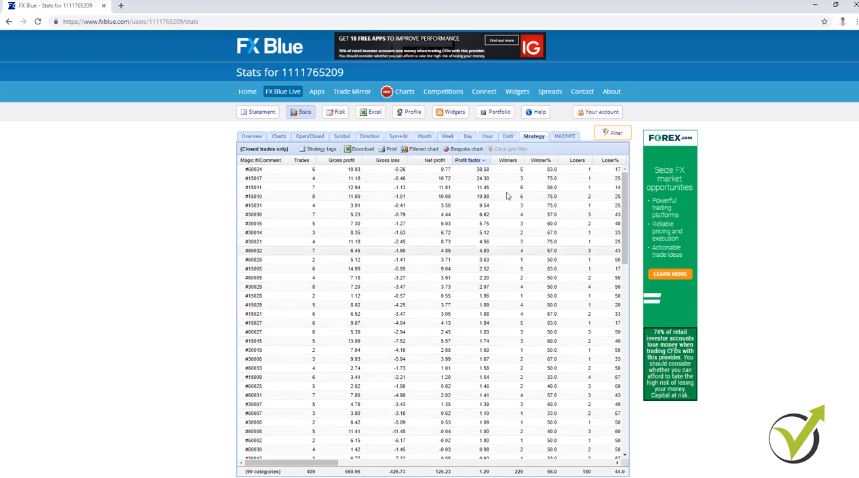
Task: Click Learn More on Forex.com ad
Action: tap(670, 274)
